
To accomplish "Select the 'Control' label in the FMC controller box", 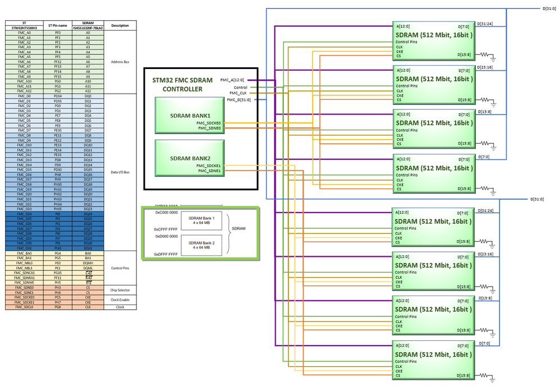I will (x=240, y=87).
